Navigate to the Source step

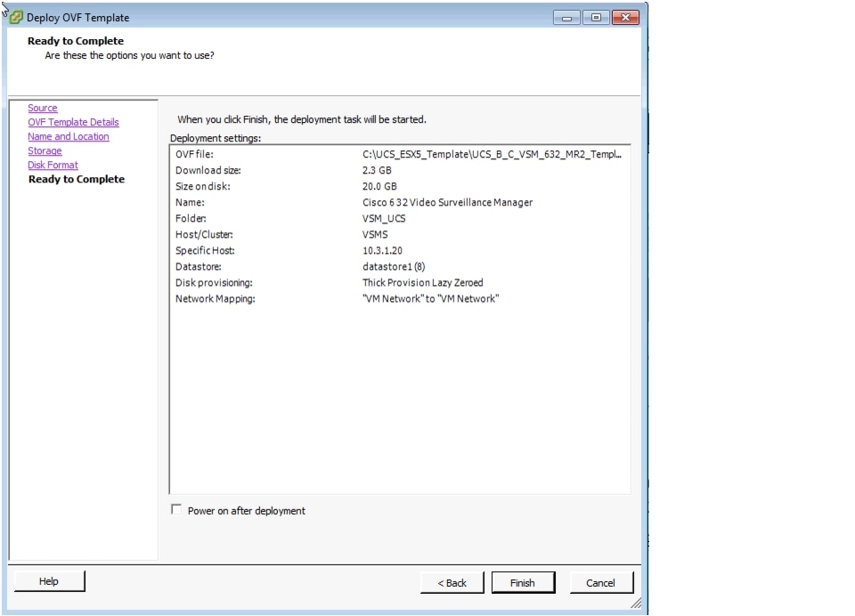pos(42,108)
